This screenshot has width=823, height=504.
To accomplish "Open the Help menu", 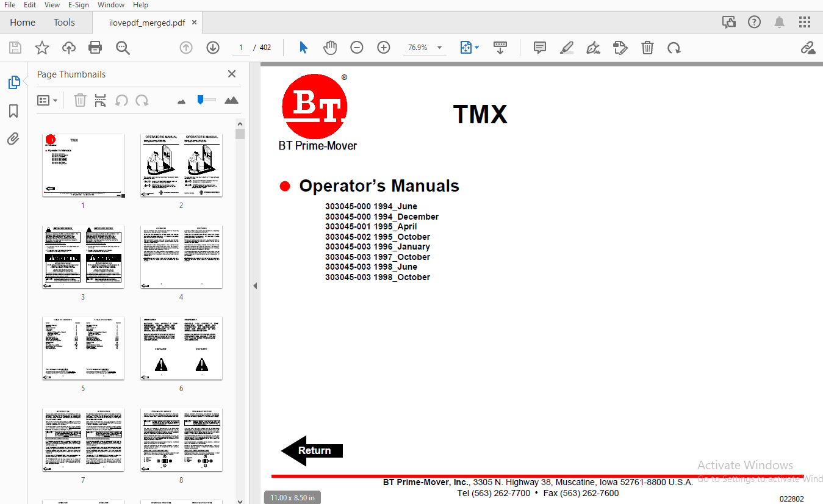I will pos(140,5).
